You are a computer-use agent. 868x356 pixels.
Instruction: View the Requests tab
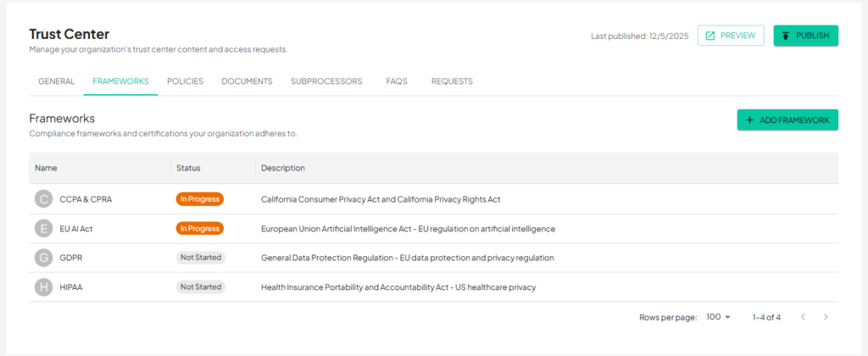click(452, 81)
